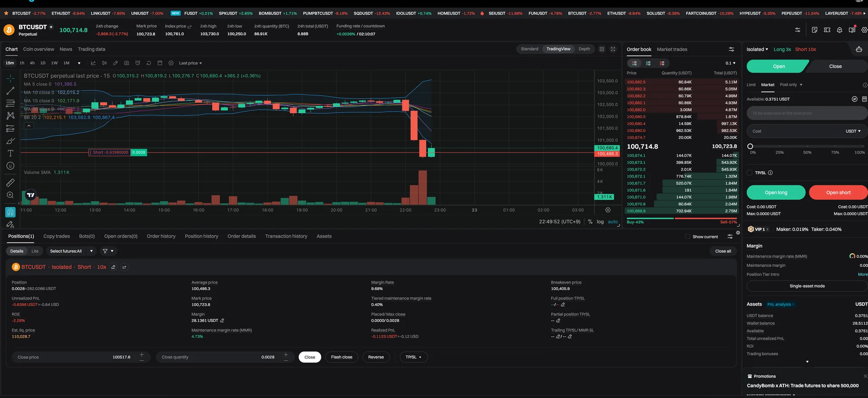868x398 pixels.
Task: Change the USDT cost unit dropdown
Action: (853, 131)
